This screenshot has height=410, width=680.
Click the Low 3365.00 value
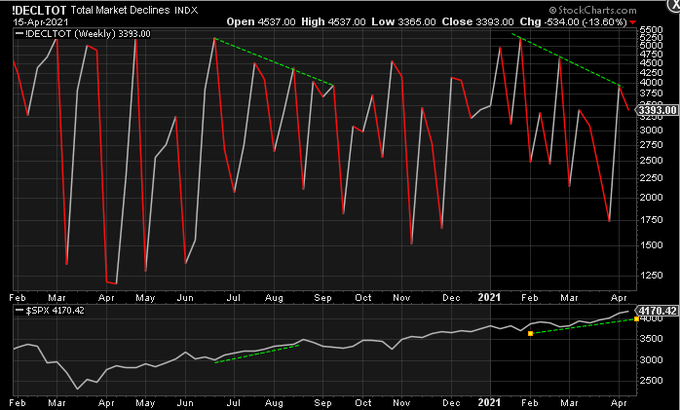coord(403,22)
